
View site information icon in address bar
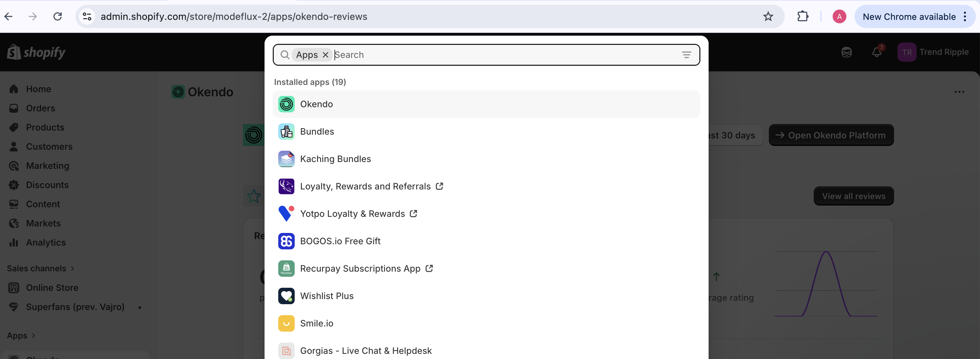87,16
